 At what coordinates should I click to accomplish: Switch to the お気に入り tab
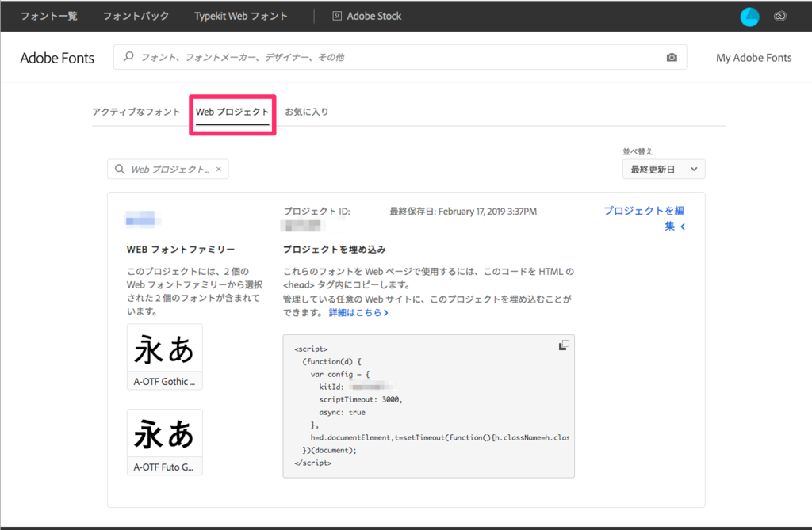click(x=308, y=112)
